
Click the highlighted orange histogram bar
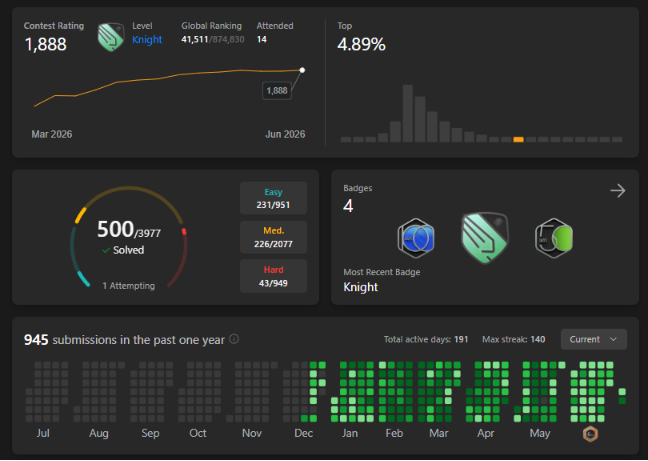pos(518,140)
